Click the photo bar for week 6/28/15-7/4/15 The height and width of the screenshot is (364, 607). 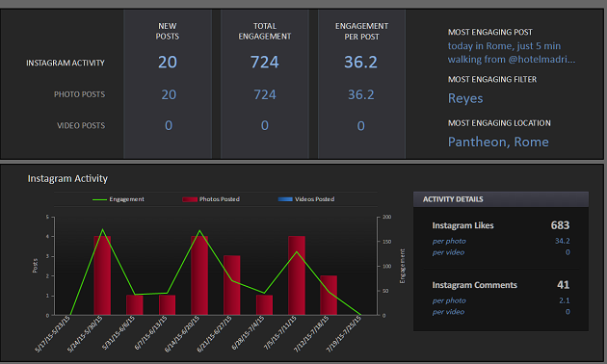(x=264, y=305)
